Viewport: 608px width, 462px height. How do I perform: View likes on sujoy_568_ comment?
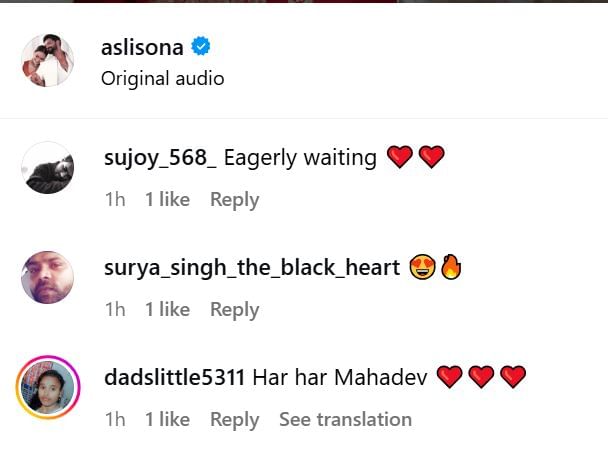[168, 199]
